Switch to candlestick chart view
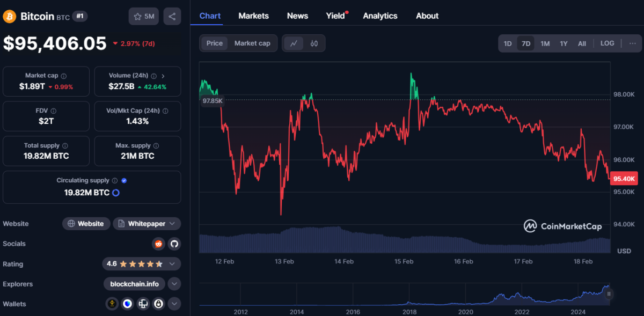 coord(314,43)
